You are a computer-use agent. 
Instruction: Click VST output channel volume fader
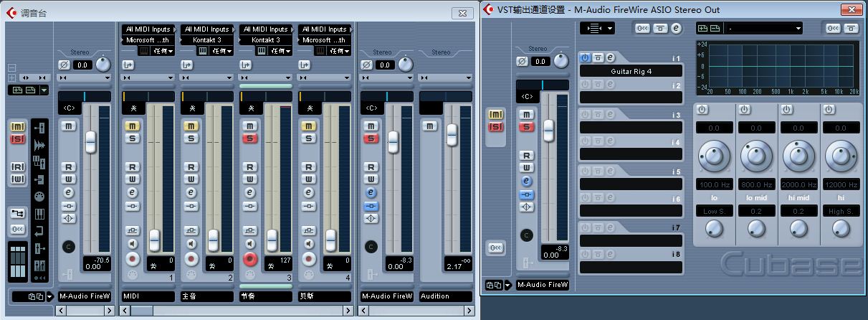548,130
